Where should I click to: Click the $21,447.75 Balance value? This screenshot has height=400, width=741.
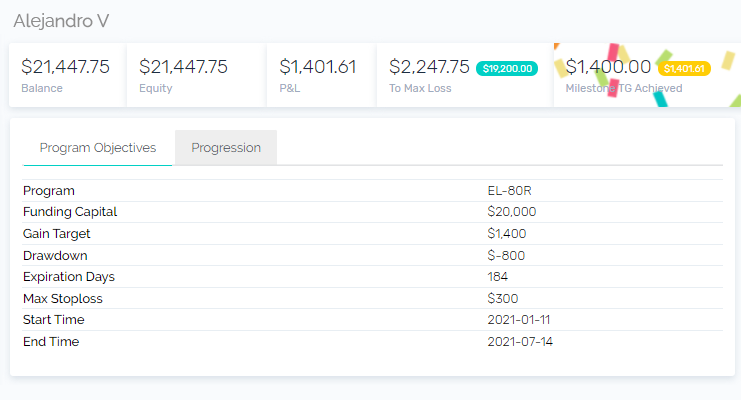pyautogui.click(x=65, y=67)
